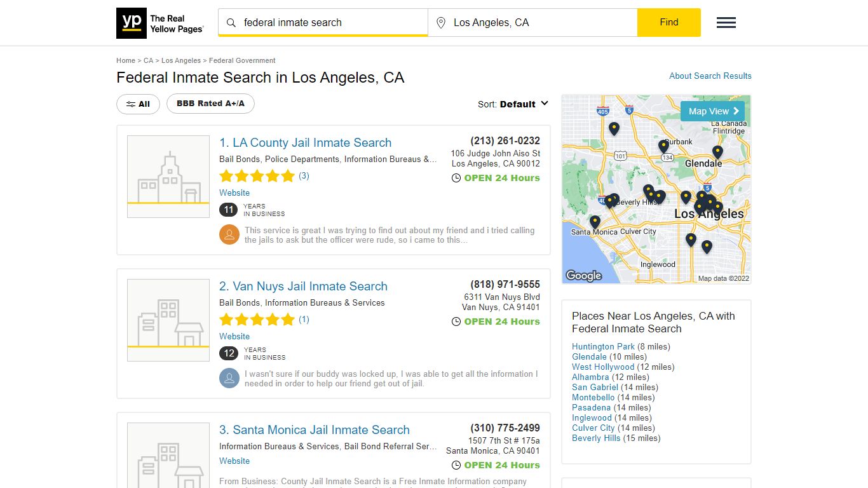The height and width of the screenshot is (488, 868).
Task: Click the reviewer avatar on Van Nuys Jail review
Action: pos(229,378)
